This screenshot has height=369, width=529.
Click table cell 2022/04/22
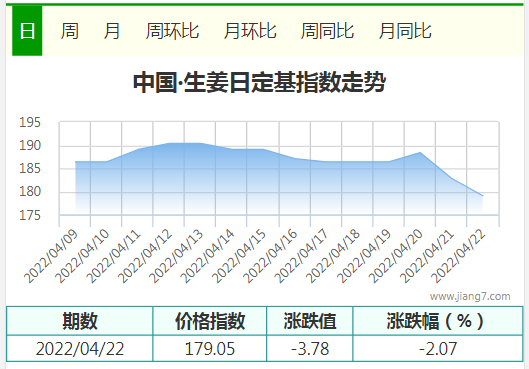click(80, 349)
